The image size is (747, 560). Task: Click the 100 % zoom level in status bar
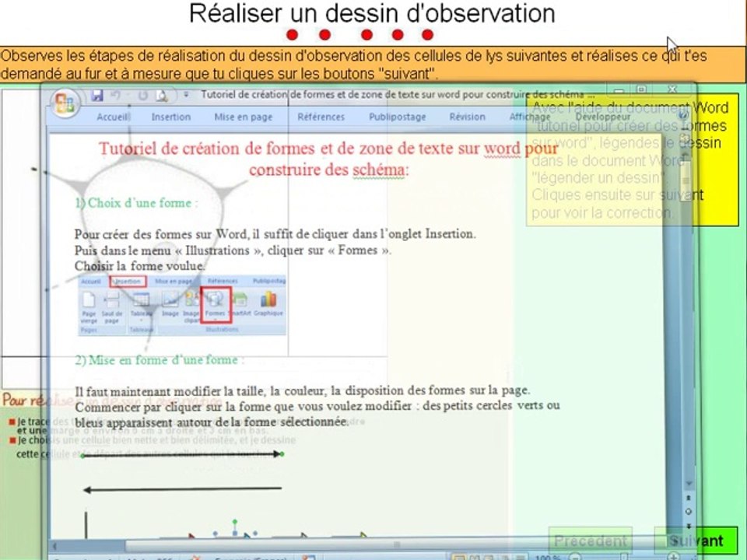549,557
